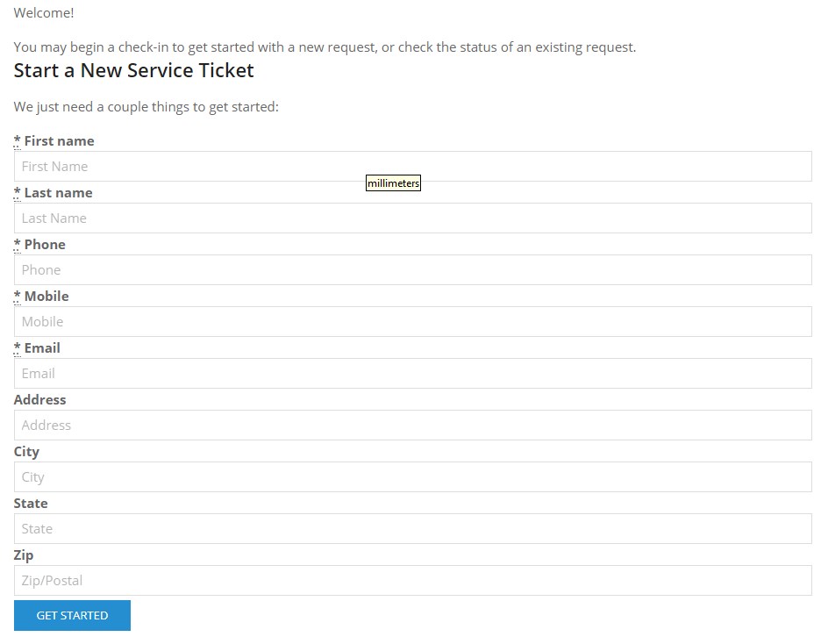Click the First Name input field
The height and width of the screenshot is (644, 821).
tap(412, 167)
